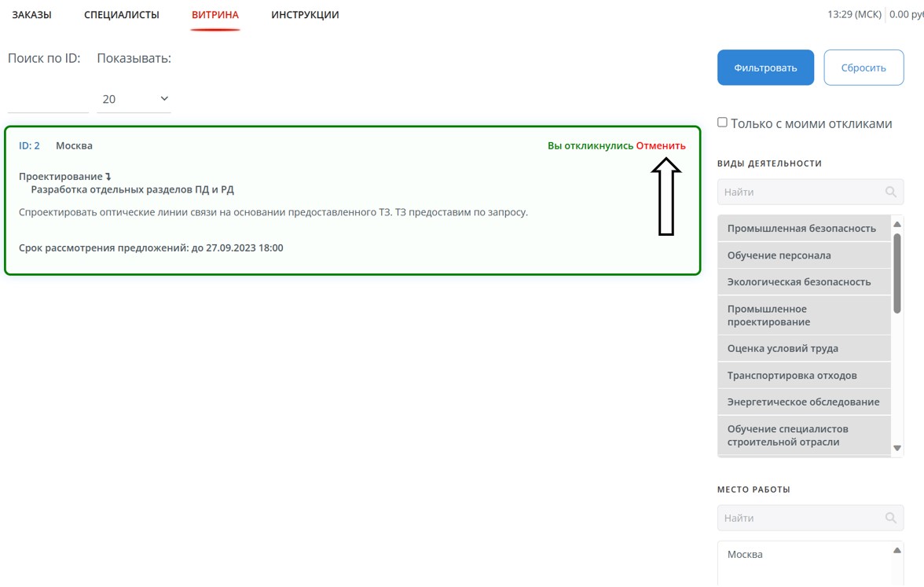Select 'Промышленная безопасность' activity type
This screenshot has height=587, width=924.
click(801, 229)
